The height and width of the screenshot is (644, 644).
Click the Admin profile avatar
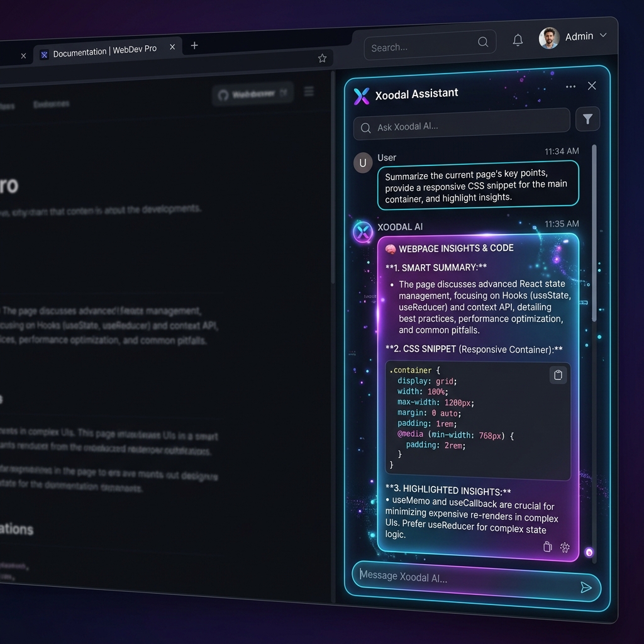(x=549, y=38)
